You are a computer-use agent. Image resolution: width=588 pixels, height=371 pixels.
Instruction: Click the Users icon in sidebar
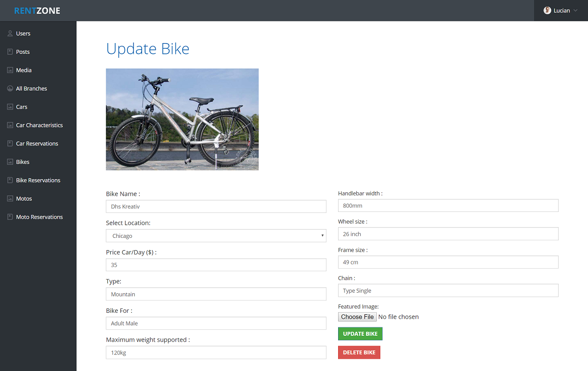click(10, 34)
